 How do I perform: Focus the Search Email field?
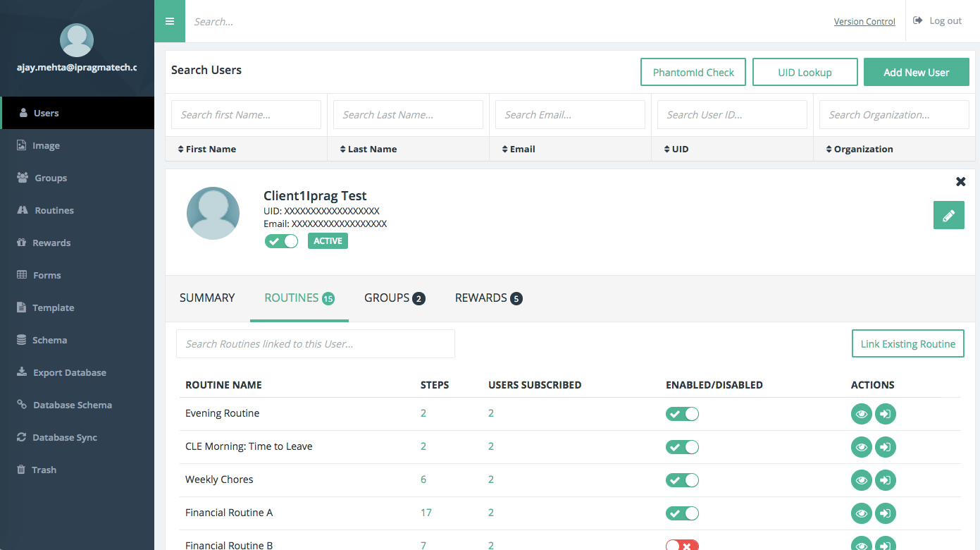pos(570,114)
